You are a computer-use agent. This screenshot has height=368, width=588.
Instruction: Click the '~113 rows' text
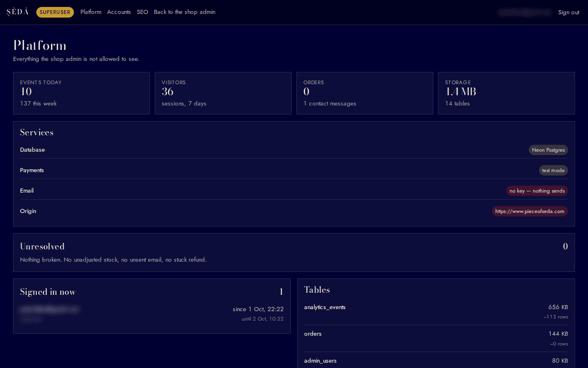pyautogui.click(x=556, y=317)
